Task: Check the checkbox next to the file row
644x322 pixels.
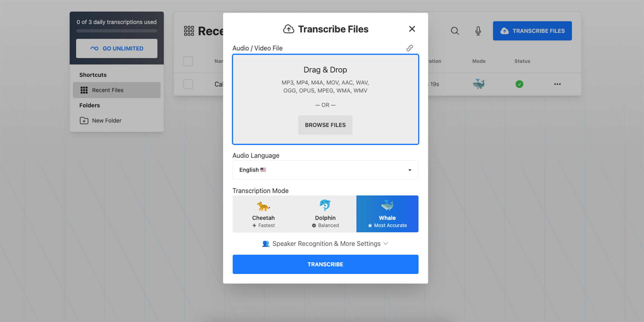Action: point(188,84)
